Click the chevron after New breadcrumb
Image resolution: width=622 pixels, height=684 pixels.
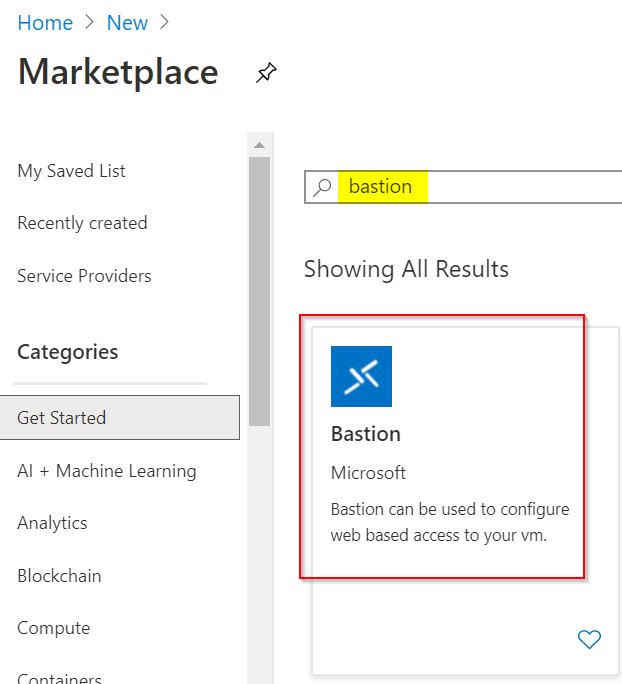pos(164,22)
